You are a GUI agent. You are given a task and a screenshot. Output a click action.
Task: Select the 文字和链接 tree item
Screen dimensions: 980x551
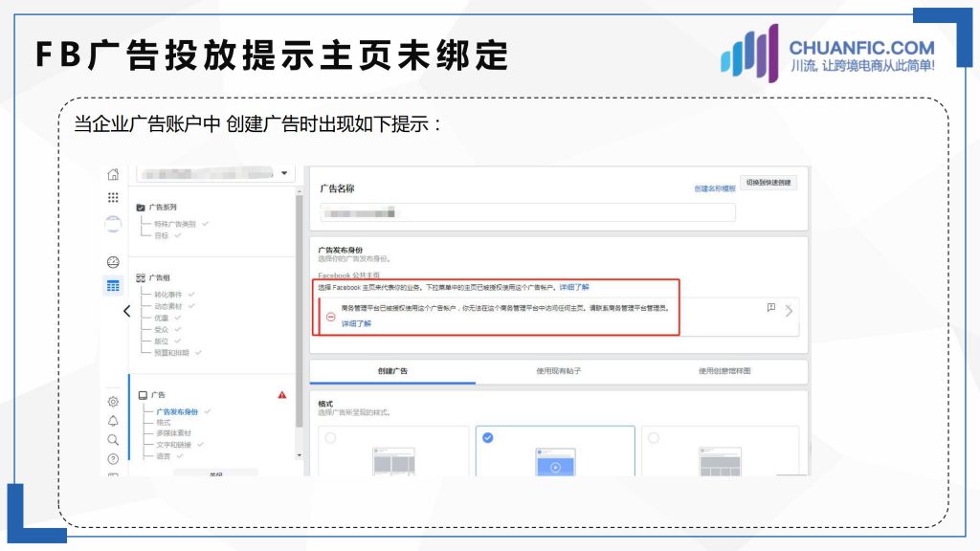pos(174,445)
